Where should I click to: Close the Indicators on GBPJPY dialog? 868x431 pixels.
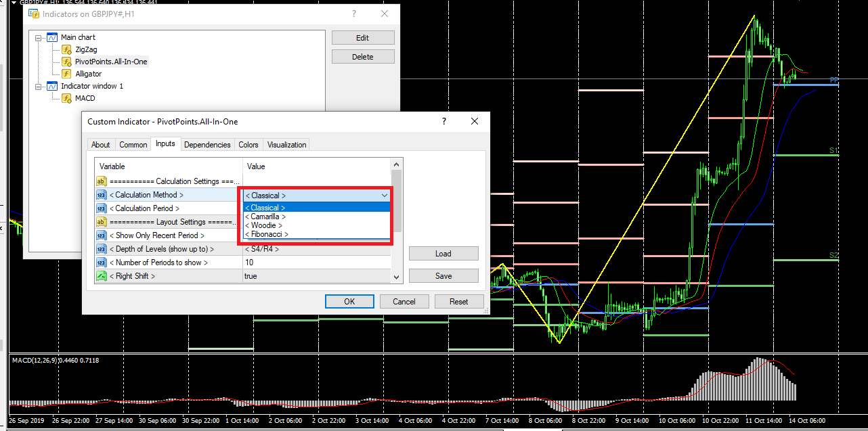(x=385, y=14)
